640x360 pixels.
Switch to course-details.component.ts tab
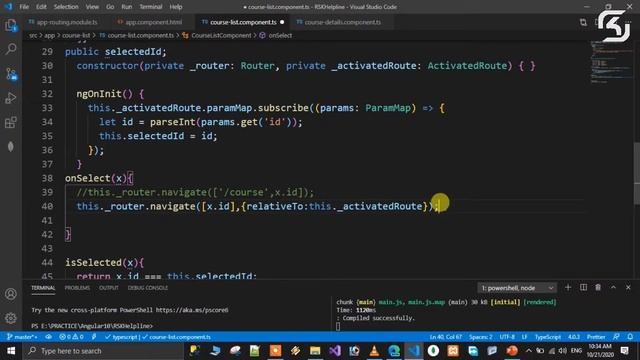pos(339,22)
